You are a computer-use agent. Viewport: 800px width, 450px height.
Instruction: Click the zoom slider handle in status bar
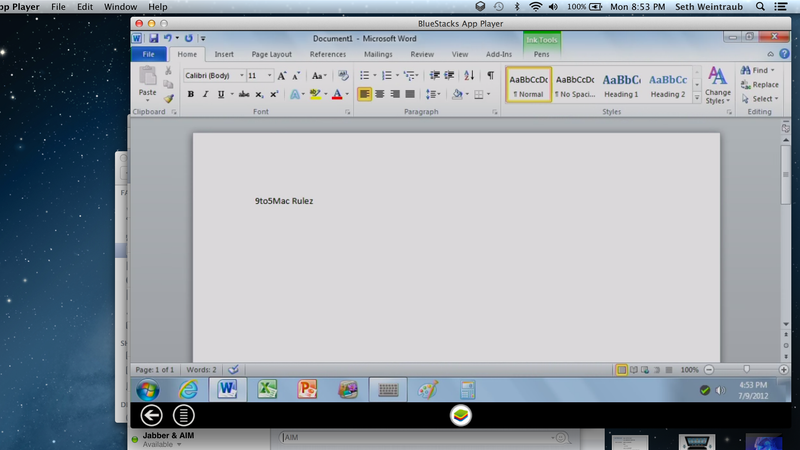tap(746, 369)
